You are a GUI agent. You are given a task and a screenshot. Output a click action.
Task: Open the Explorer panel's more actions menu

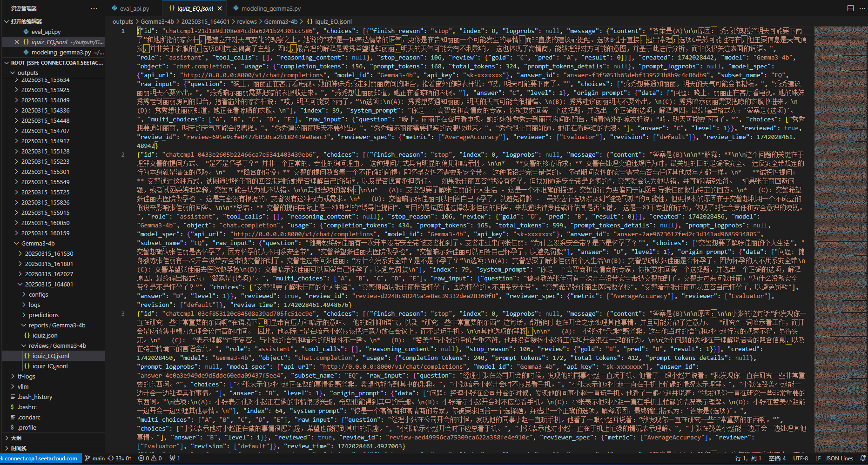[x=94, y=8]
